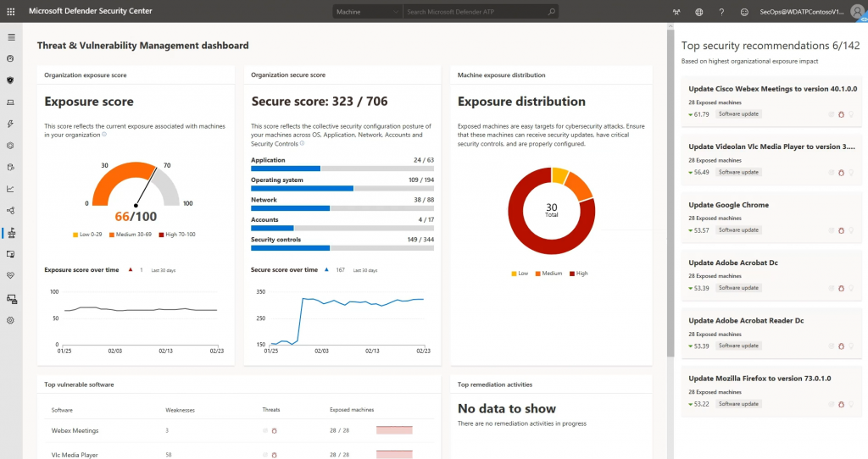The height and width of the screenshot is (459, 868).
Task: Open the Settings gear icon in sidebar
Action: 10,320
